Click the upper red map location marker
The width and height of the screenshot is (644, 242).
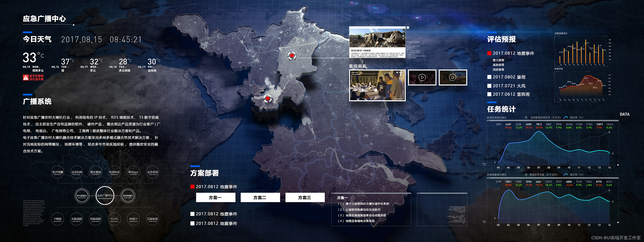[x=292, y=55]
